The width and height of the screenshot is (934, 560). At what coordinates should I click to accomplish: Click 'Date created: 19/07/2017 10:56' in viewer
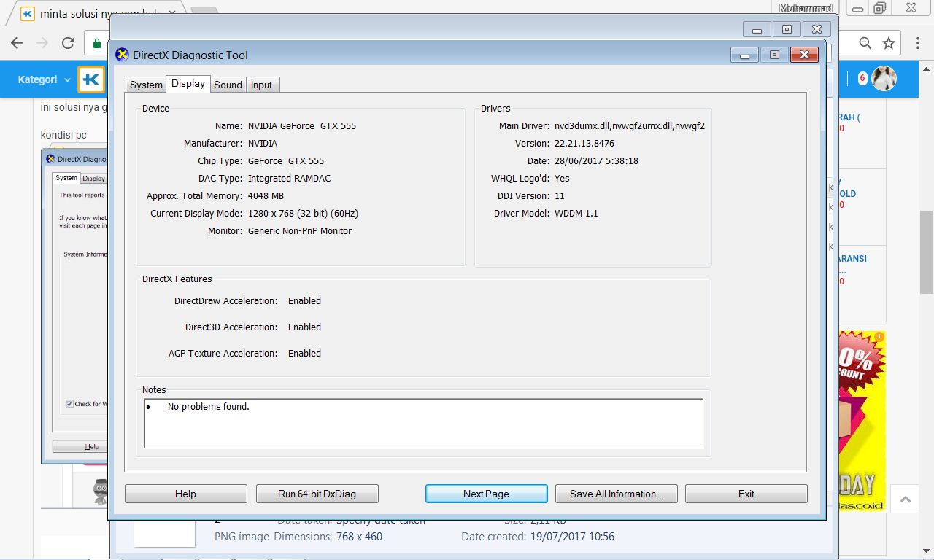pyautogui.click(x=538, y=537)
